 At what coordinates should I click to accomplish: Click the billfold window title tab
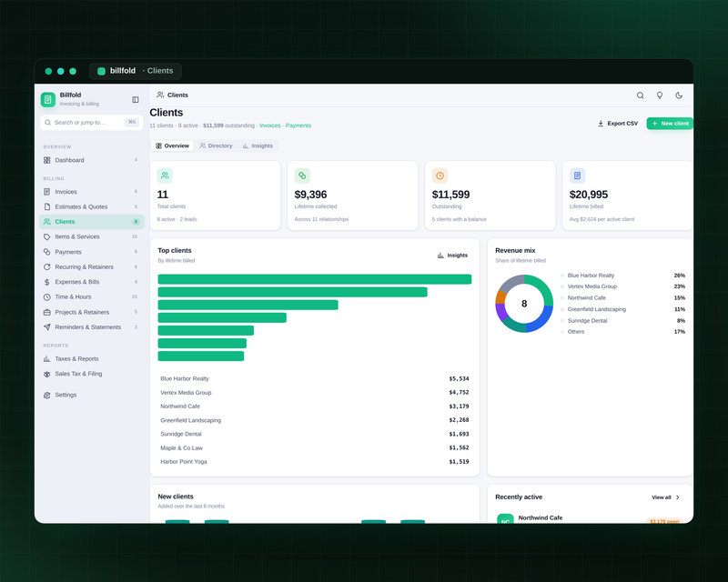(135, 71)
